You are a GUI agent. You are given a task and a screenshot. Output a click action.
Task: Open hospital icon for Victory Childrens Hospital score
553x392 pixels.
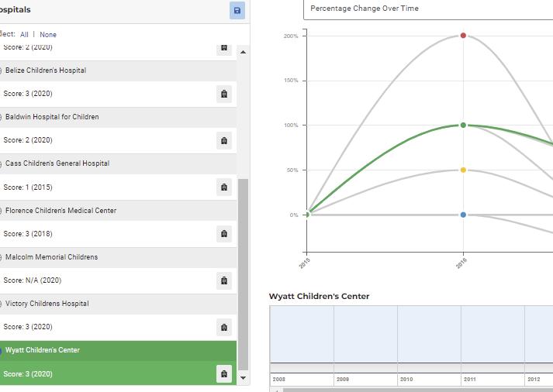click(224, 327)
